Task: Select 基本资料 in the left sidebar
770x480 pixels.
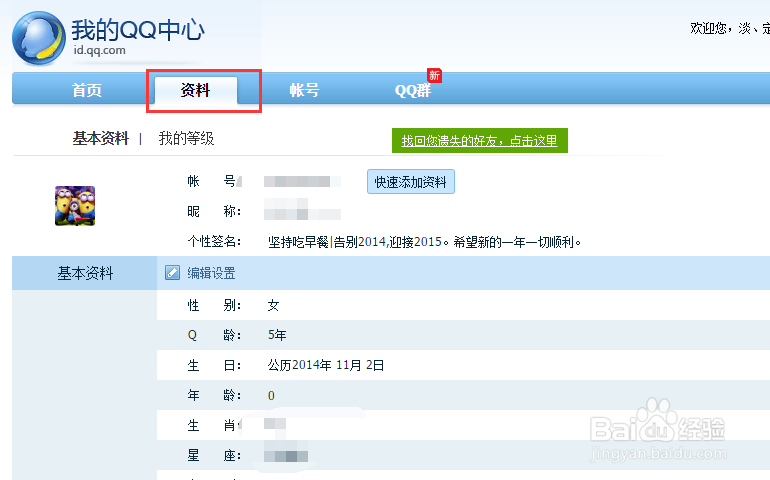Action: point(85,273)
